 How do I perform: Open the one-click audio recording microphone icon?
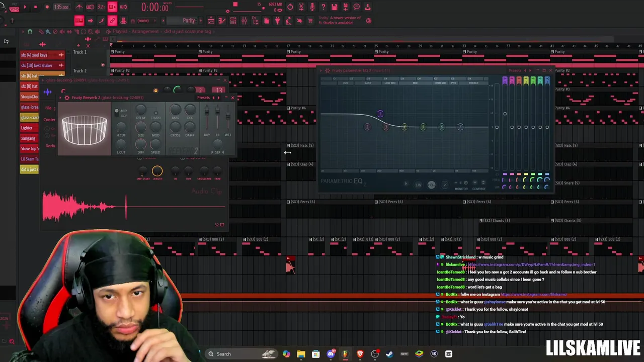pyautogui.click(x=312, y=7)
